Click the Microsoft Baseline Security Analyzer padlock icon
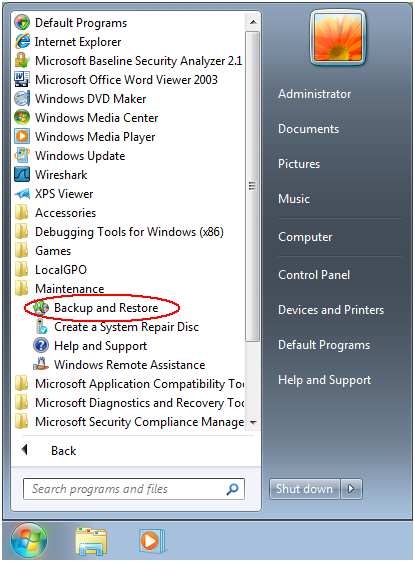This screenshot has width=415, height=562. click(x=22, y=61)
